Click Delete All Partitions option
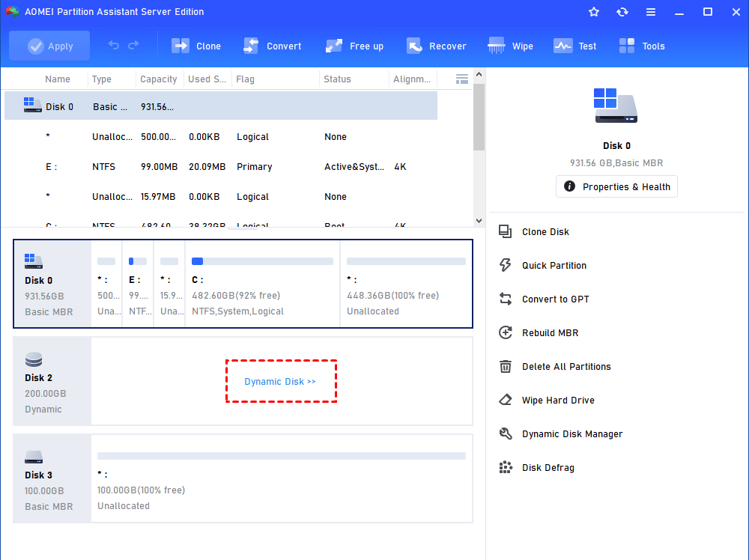The width and height of the screenshot is (749, 560). tap(566, 367)
